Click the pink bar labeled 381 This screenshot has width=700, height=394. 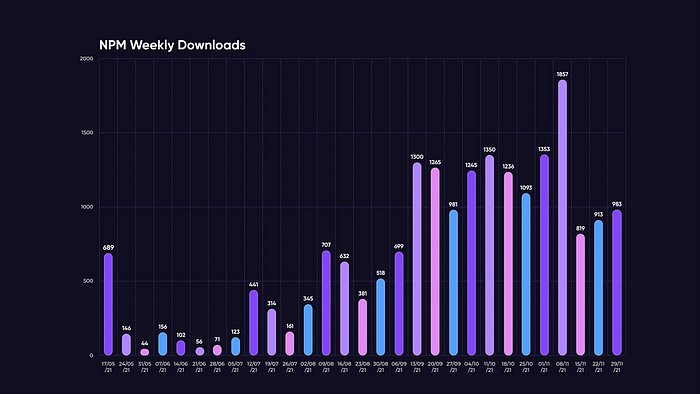click(x=362, y=327)
